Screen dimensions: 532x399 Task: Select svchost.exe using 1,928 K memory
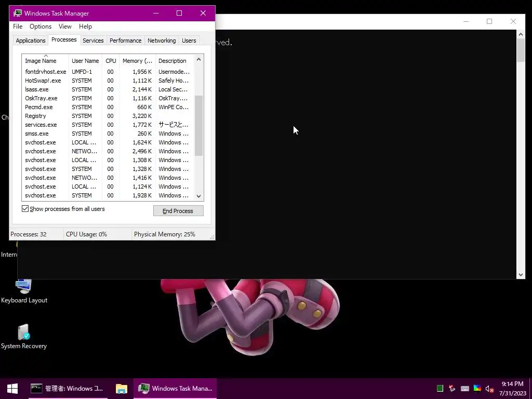click(x=108, y=195)
